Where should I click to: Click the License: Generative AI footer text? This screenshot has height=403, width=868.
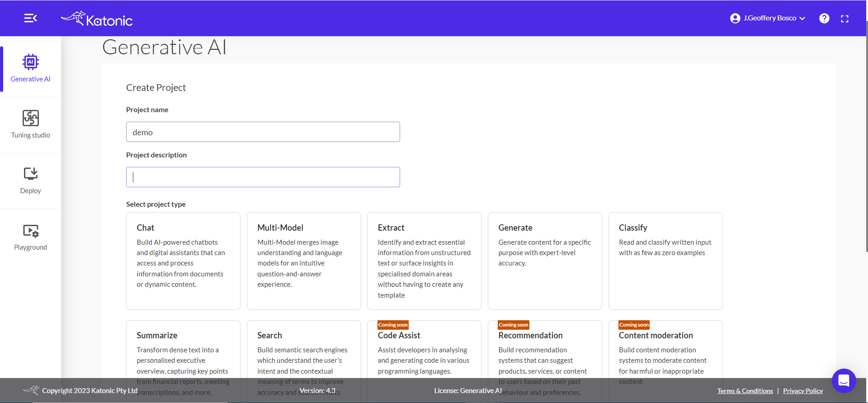point(468,391)
